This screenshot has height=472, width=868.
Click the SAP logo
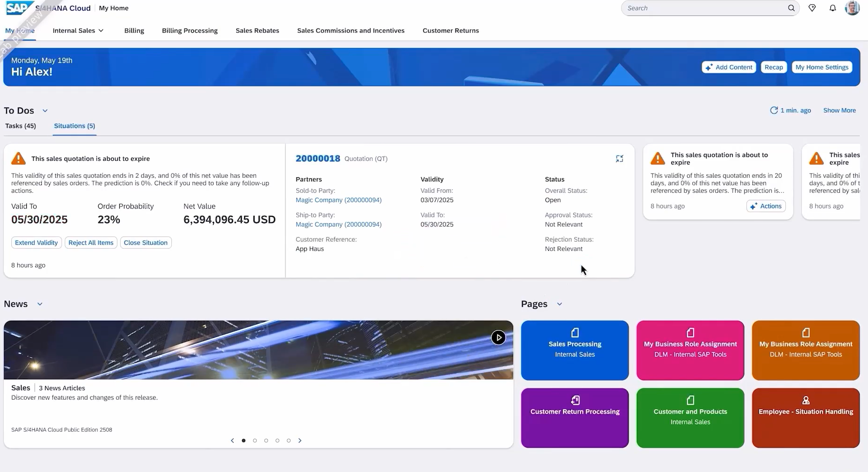click(19, 8)
